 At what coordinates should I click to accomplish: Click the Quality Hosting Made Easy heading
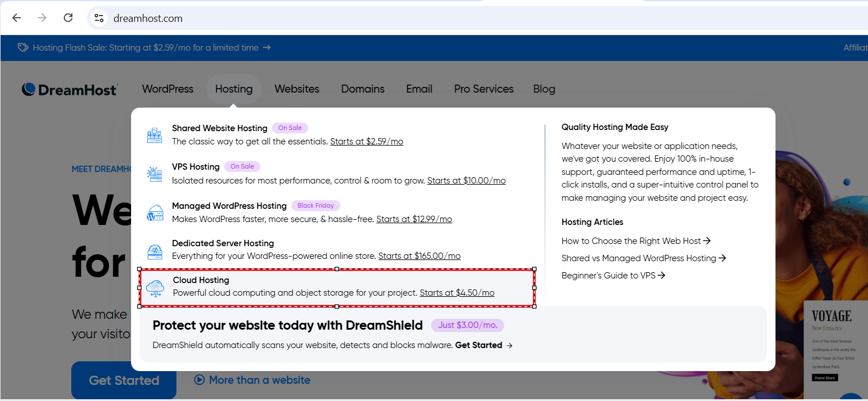tap(615, 127)
